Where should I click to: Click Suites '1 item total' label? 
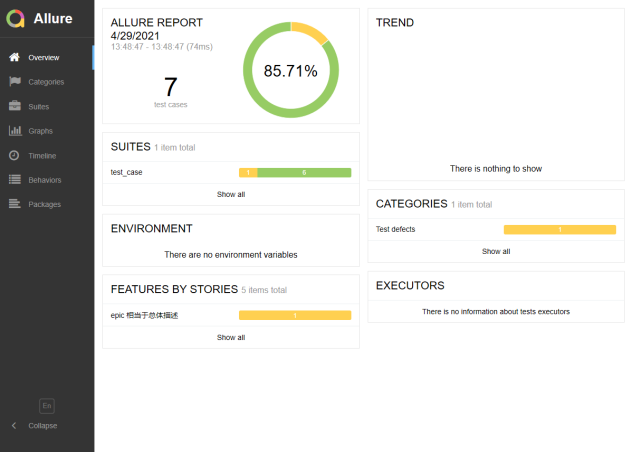[x=175, y=148]
